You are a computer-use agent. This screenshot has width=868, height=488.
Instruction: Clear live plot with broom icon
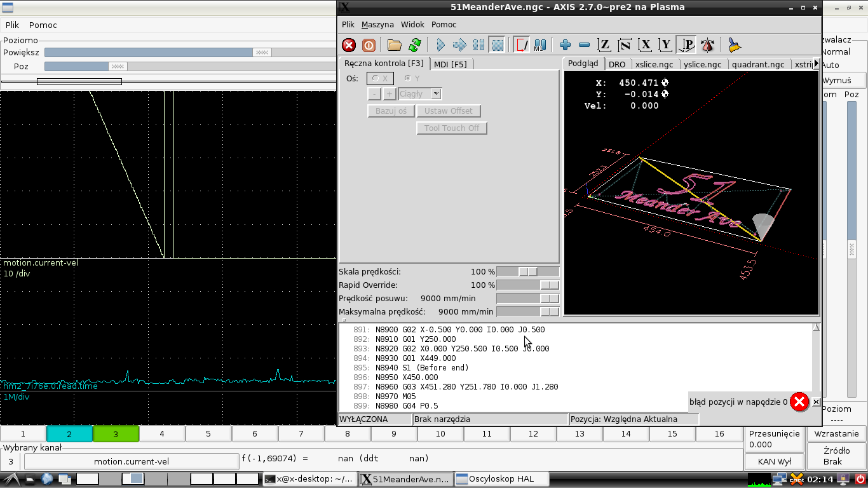tap(735, 45)
